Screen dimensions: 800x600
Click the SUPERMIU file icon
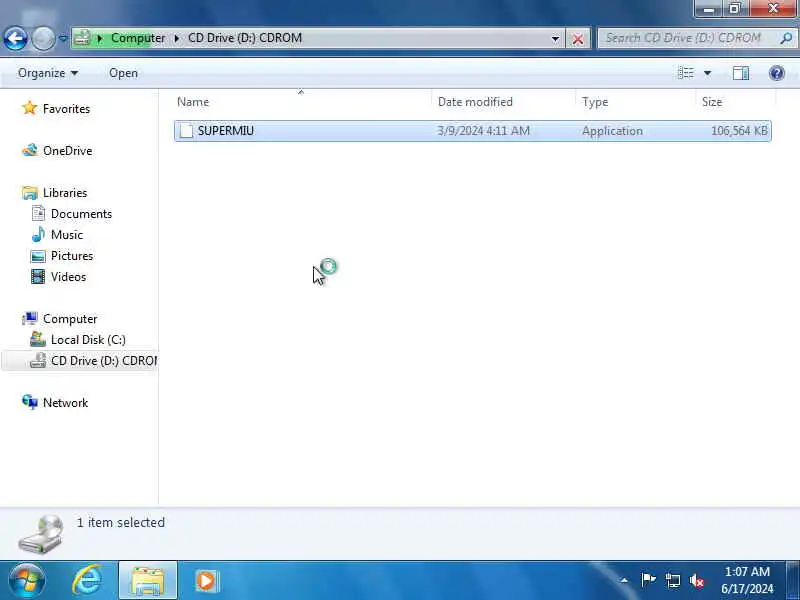186,131
